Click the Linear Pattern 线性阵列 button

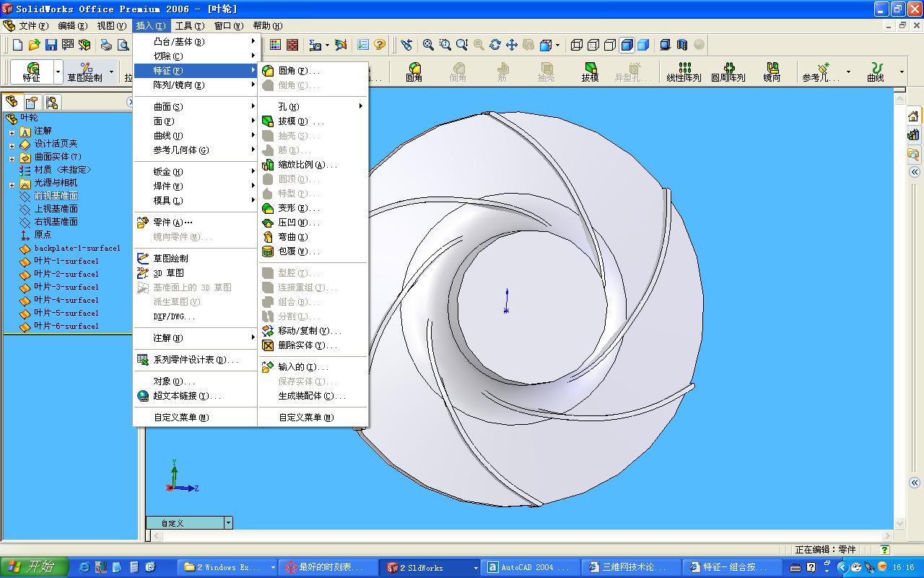[x=684, y=72]
